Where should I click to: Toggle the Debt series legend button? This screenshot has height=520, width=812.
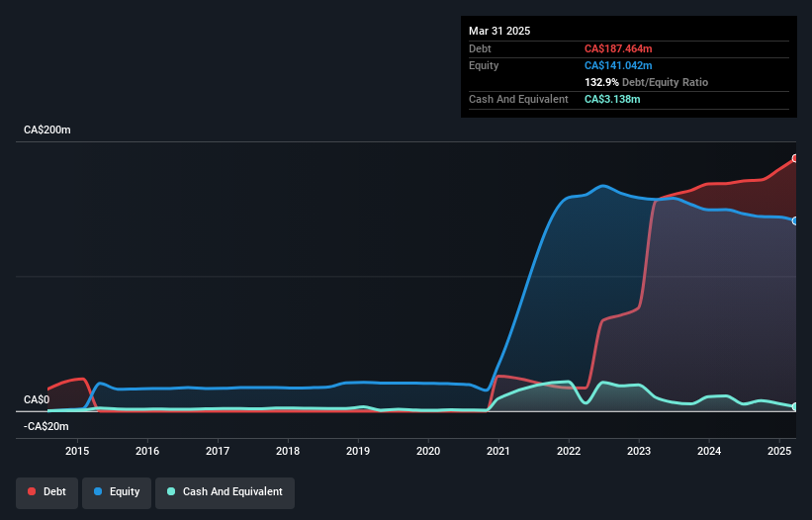pos(46,492)
